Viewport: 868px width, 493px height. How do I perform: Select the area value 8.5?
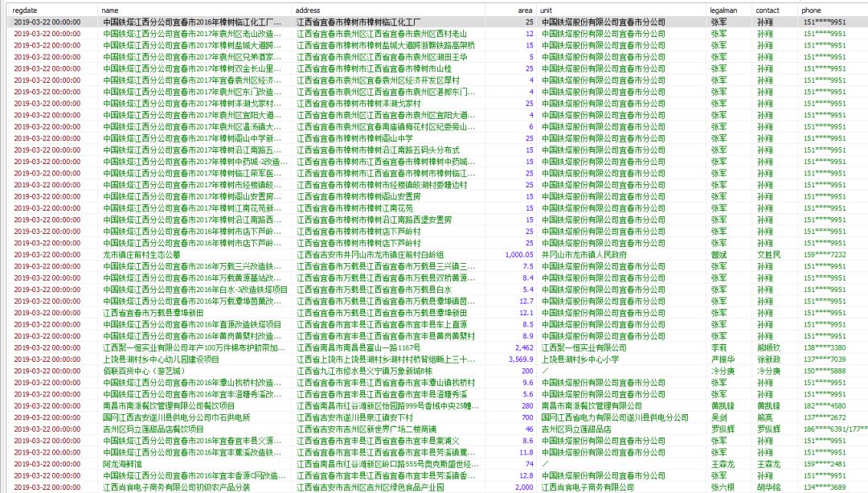(527, 325)
